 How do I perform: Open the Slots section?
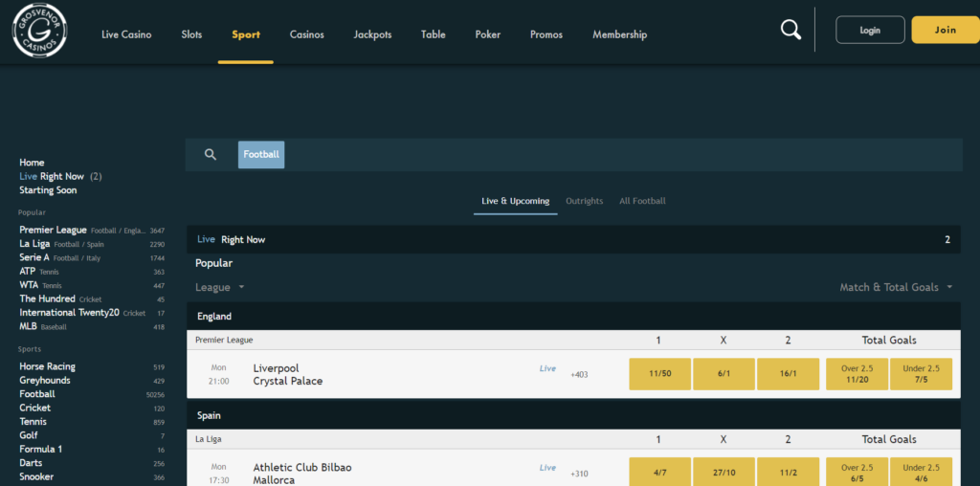pos(191,34)
